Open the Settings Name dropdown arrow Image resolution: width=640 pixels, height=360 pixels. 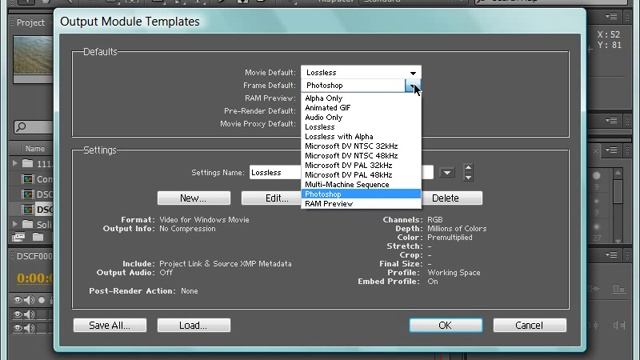(447, 173)
